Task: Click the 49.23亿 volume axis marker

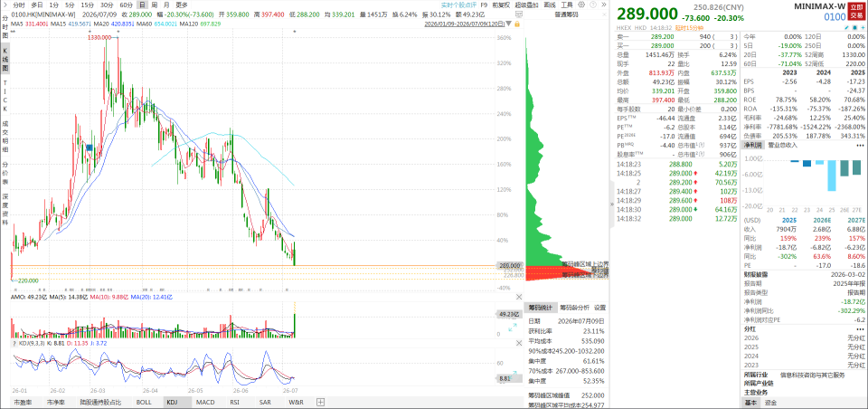Action: tap(510, 314)
